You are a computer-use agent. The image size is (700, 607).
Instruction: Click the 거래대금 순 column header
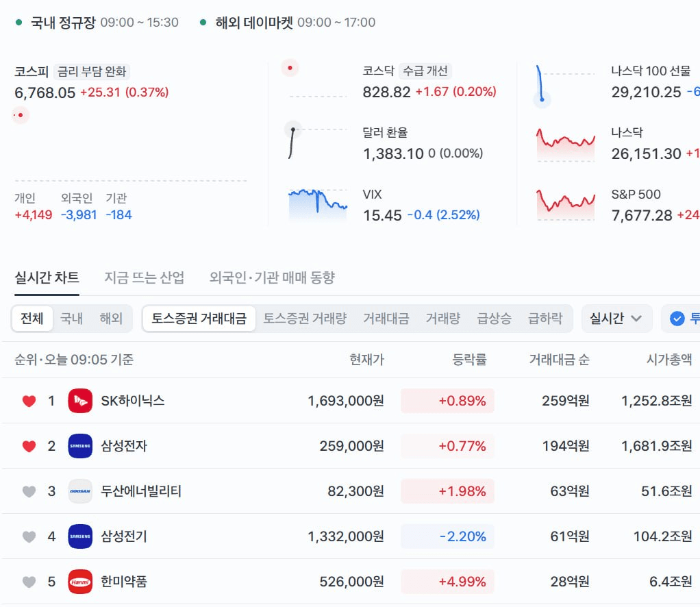tap(559, 359)
